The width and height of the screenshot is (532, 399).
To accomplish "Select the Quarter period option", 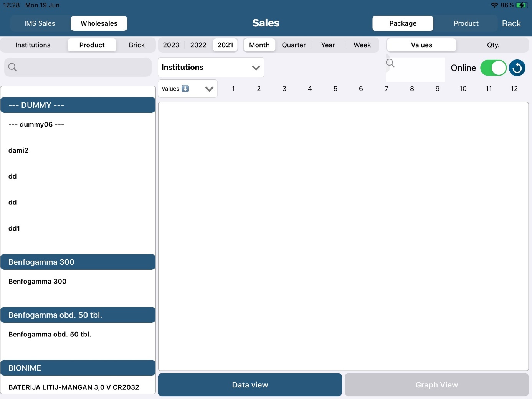I will [294, 45].
